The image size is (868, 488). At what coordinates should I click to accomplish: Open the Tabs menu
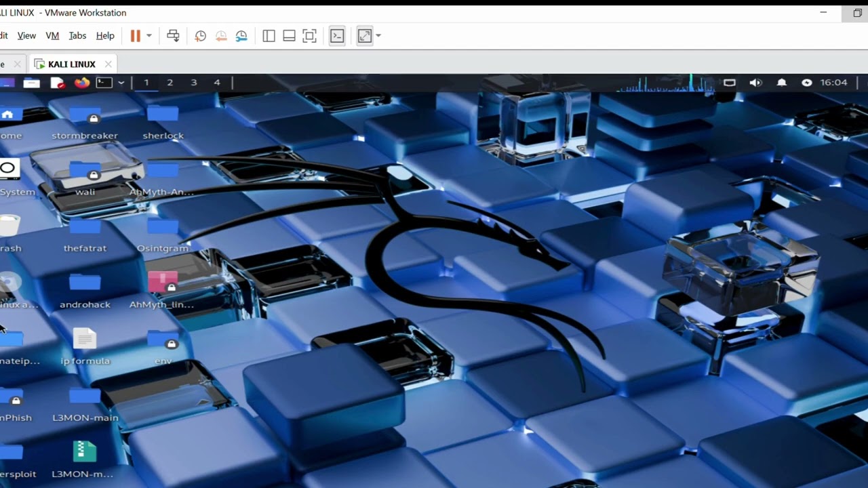click(77, 36)
